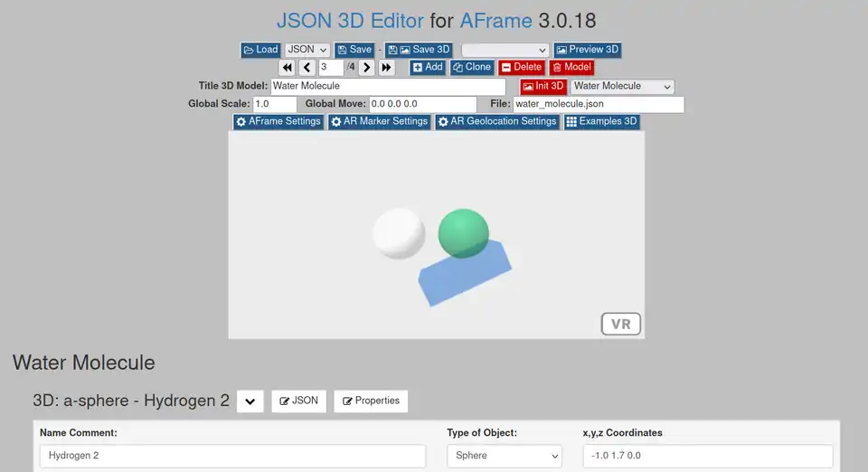Click the JSON 3D Editor title link
This screenshot has height=472, width=868.
pyautogui.click(x=350, y=21)
